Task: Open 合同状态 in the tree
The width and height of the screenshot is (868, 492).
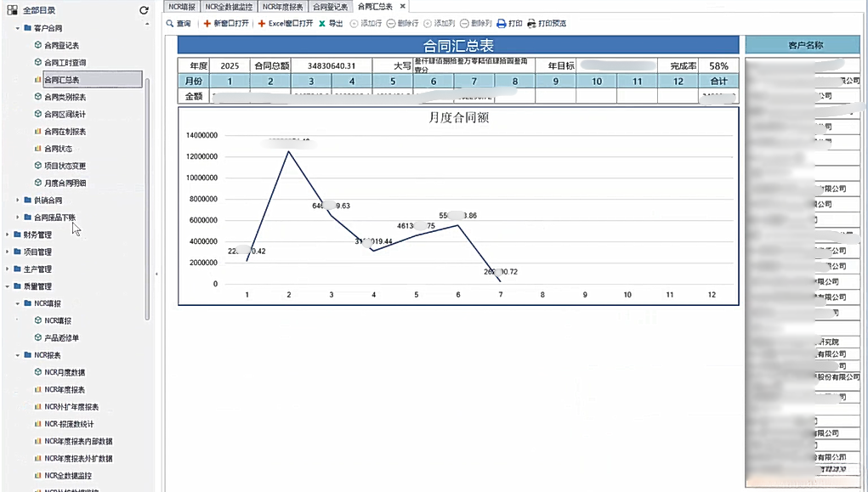Action: [58, 149]
